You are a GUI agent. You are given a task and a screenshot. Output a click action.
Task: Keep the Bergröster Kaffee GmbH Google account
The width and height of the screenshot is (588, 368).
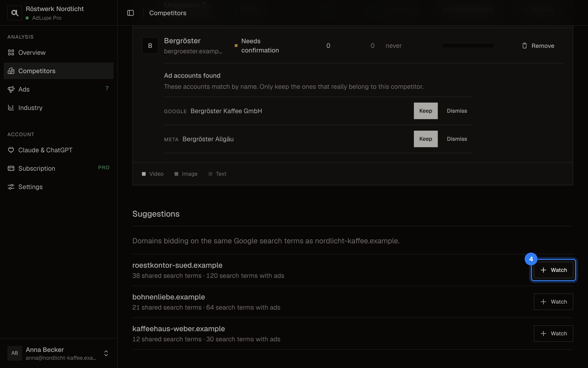click(x=426, y=111)
